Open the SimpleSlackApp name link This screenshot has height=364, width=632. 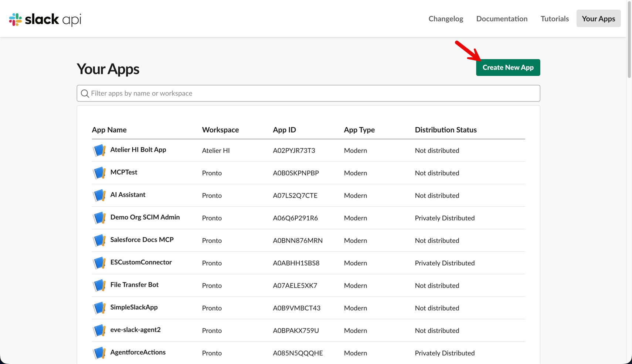click(134, 307)
